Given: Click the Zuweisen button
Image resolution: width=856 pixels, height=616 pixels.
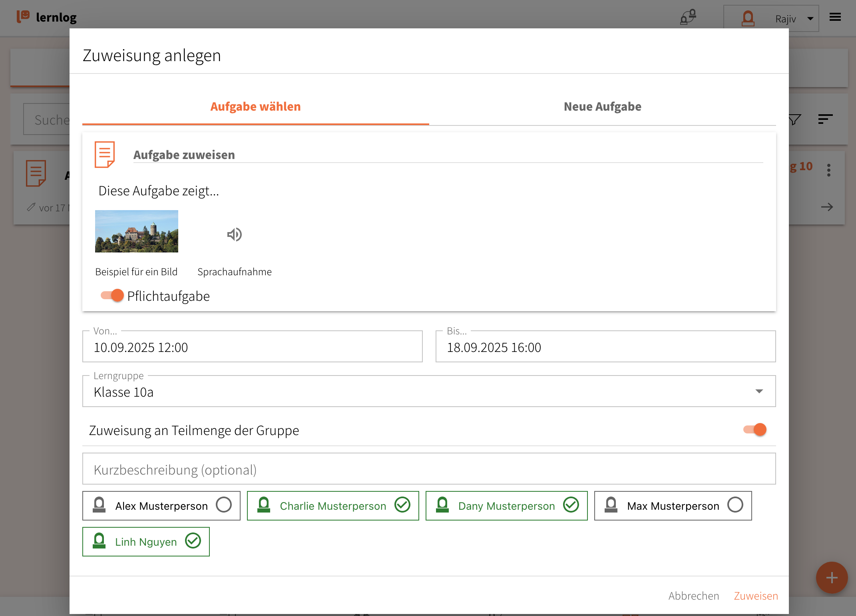Looking at the screenshot, I should pos(756,596).
